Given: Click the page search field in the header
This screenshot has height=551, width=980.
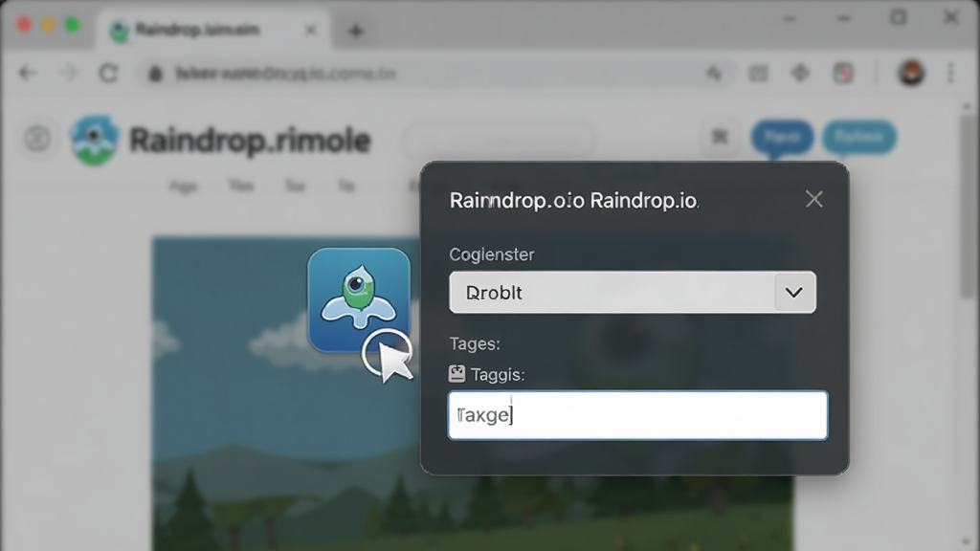Looking at the screenshot, I should pos(498,140).
